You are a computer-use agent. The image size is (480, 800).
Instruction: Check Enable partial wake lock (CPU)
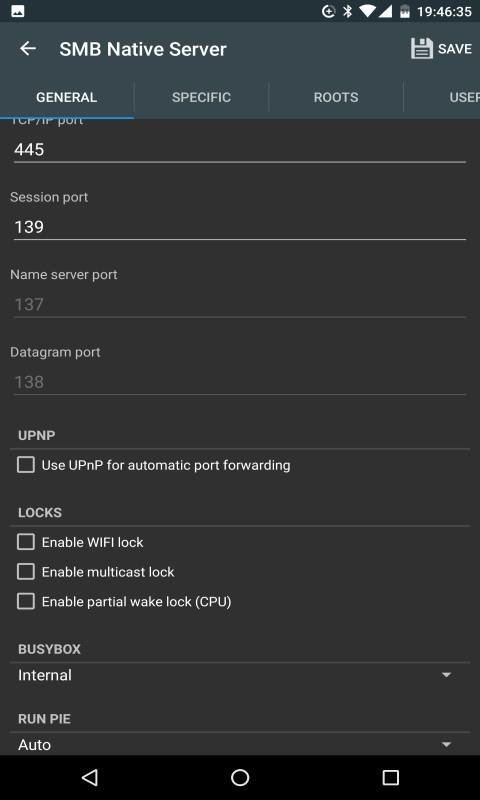pyautogui.click(x=26, y=602)
